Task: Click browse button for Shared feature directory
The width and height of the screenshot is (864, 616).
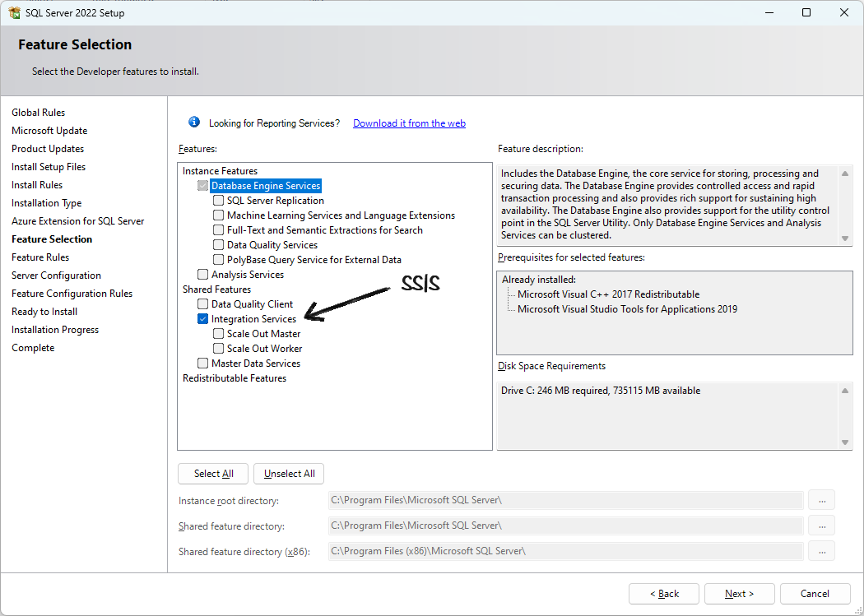Action: tap(821, 526)
